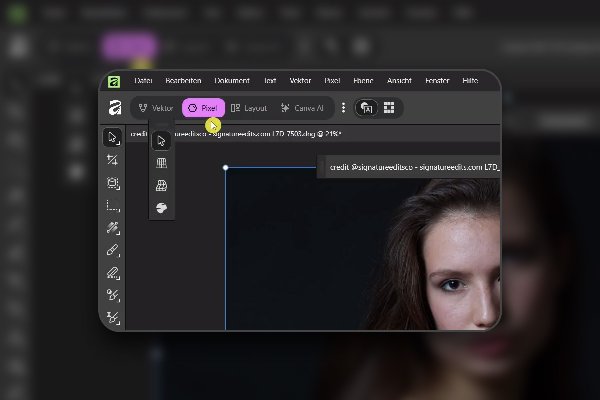Switch to the Canva AI studio
This screenshot has height=400, width=600.
tap(302, 108)
